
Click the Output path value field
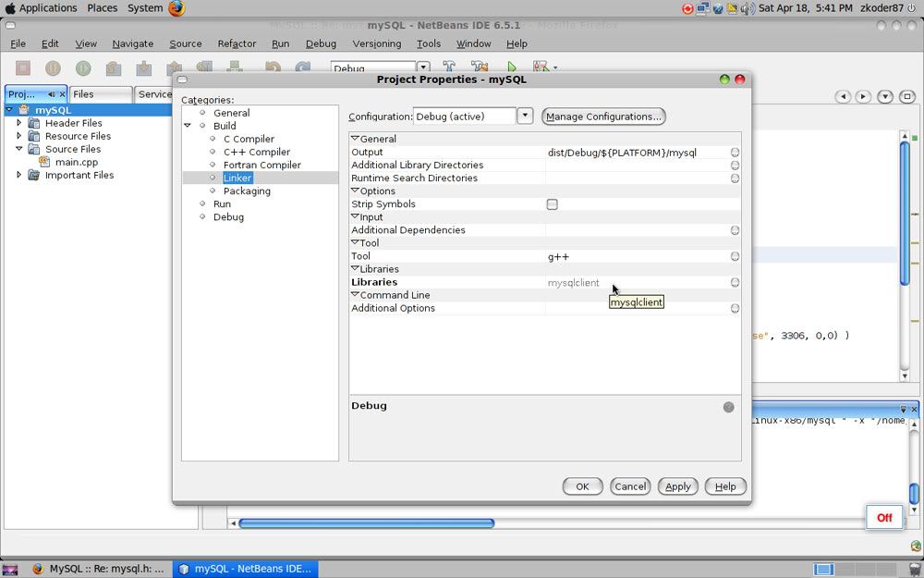click(x=638, y=153)
